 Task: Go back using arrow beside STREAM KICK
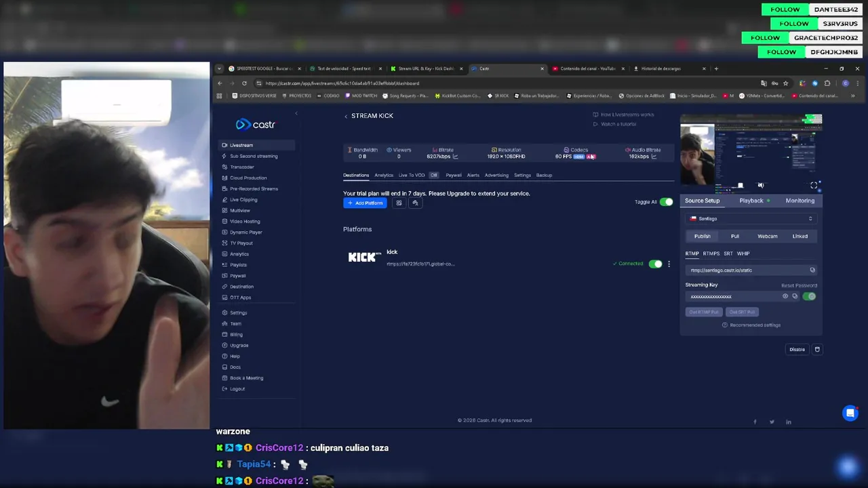(x=346, y=116)
